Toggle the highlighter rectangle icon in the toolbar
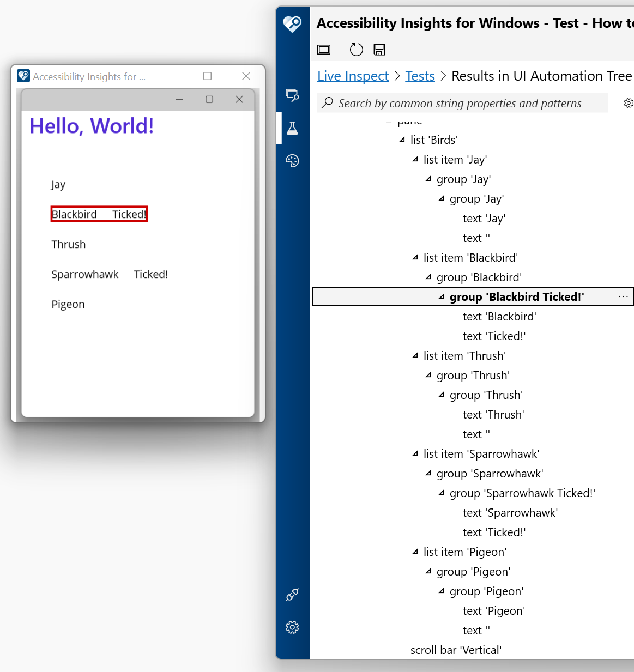 pos(323,50)
